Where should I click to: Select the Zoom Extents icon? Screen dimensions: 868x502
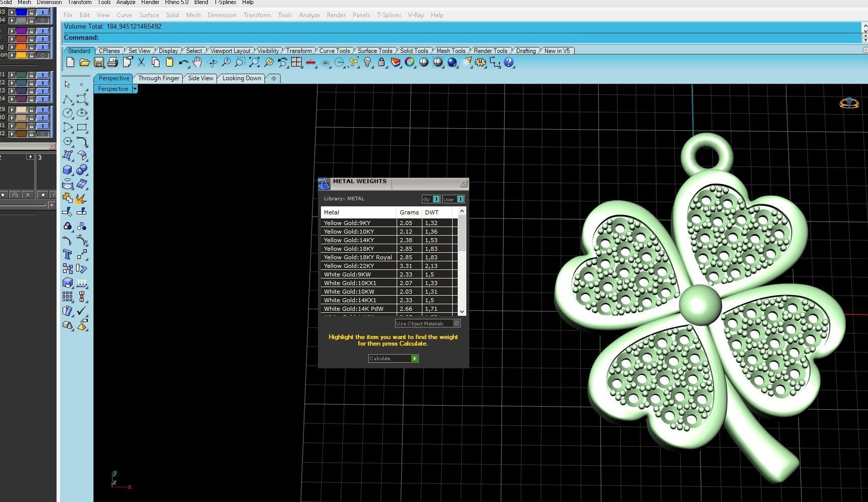(x=254, y=62)
